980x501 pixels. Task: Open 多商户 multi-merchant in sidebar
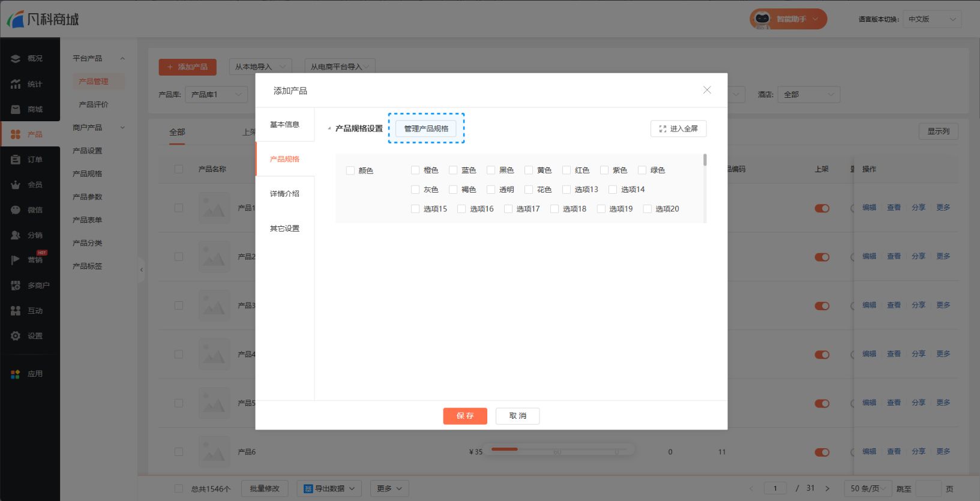pos(30,286)
